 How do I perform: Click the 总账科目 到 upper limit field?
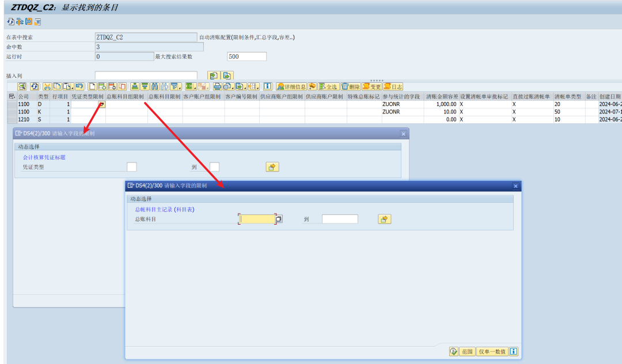[x=340, y=219]
